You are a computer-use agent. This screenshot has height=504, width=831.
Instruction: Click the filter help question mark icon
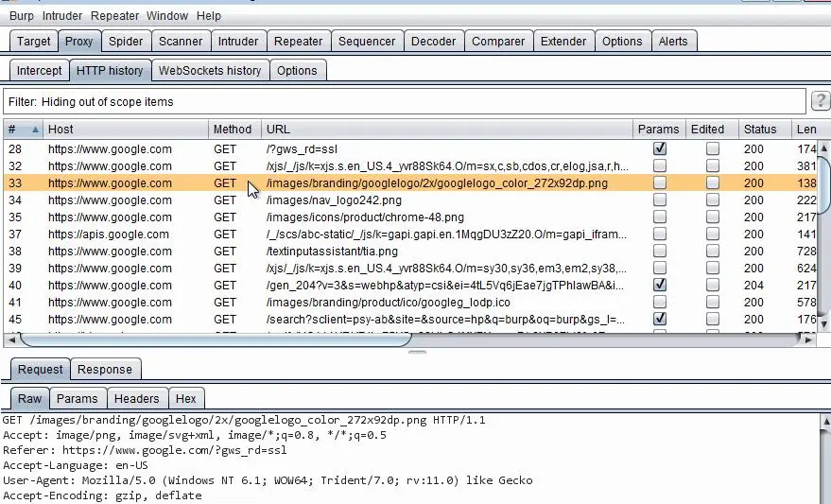[x=821, y=100]
